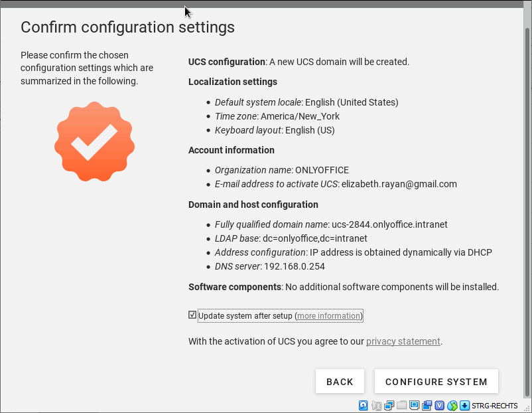Click the mouse integration globe icon
Viewport: 532px width, 413px height.
[452, 405]
